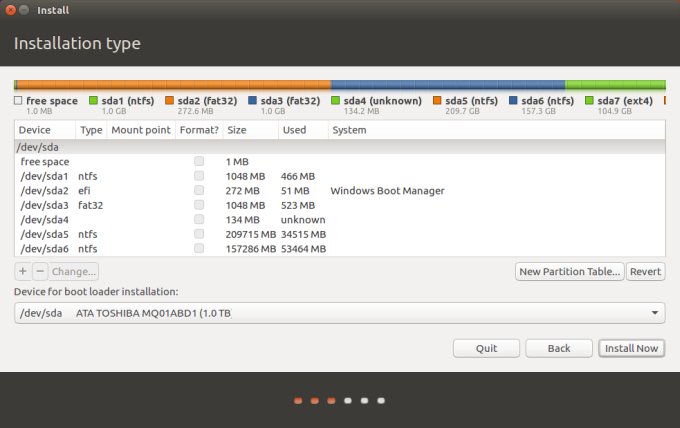The width and height of the screenshot is (680, 428).
Task: Click the Revert button
Action: (x=646, y=271)
